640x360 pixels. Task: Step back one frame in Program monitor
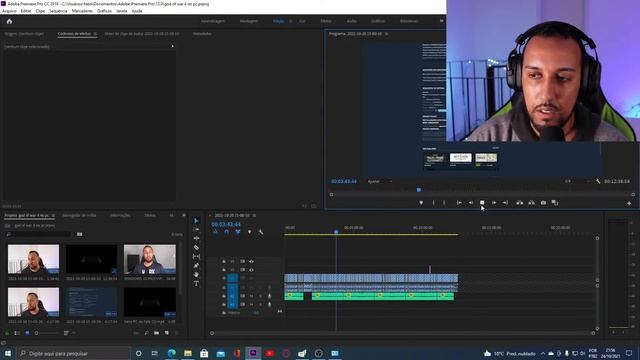(471, 202)
